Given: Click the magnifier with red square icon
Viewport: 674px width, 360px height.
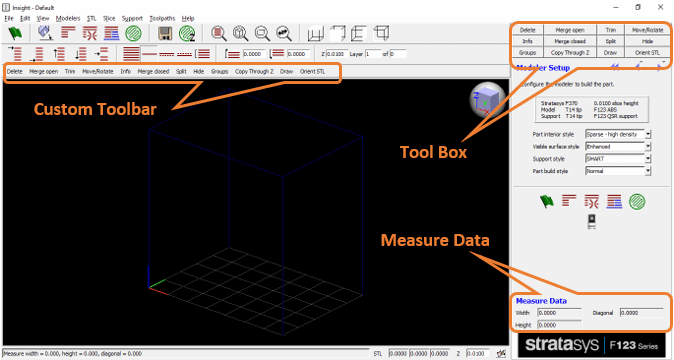Looking at the screenshot, I should (219, 33).
